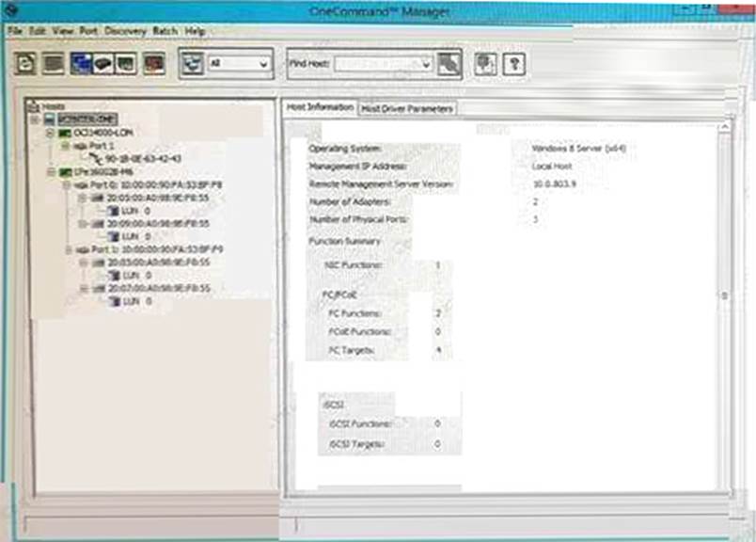This screenshot has height=542, width=756.
Task: Click the target icon beside 20:05:00:A0:98:9E:FB:55
Action: [98, 199]
